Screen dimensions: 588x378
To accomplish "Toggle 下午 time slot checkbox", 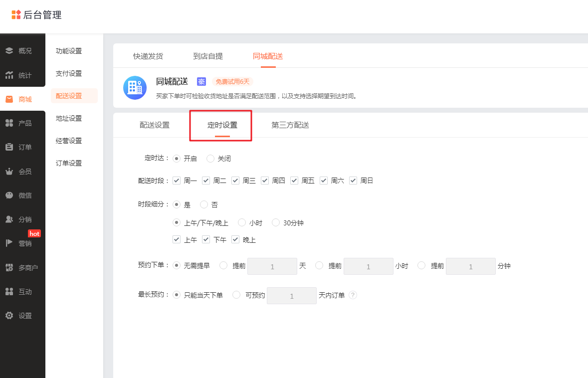I will tap(206, 239).
